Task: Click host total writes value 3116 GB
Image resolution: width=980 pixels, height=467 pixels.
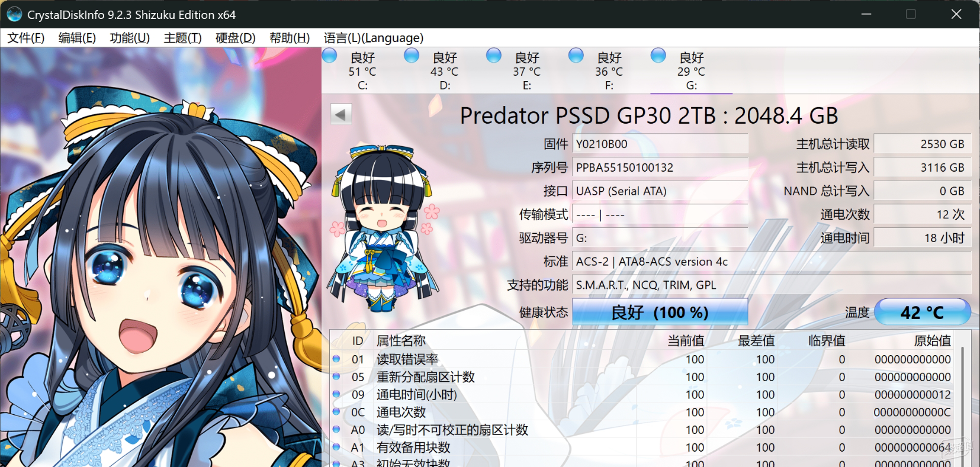Action: pyautogui.click(x=922, y=168)
